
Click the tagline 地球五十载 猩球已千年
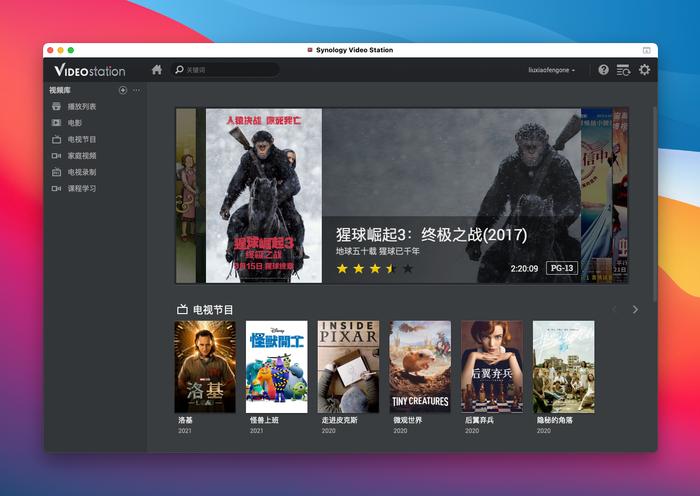tap(378, 251)
